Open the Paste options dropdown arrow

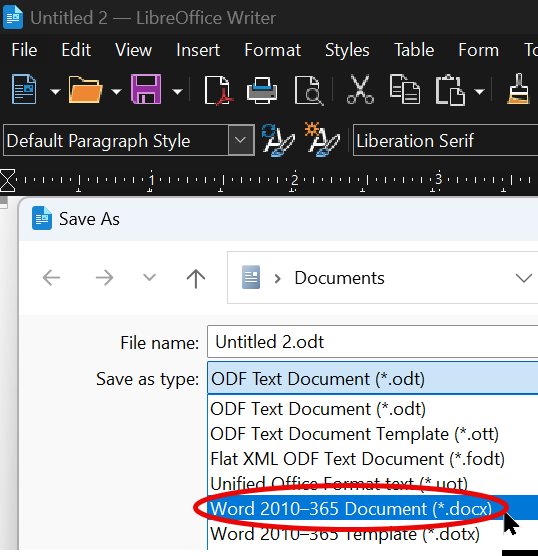click(479, 92)
